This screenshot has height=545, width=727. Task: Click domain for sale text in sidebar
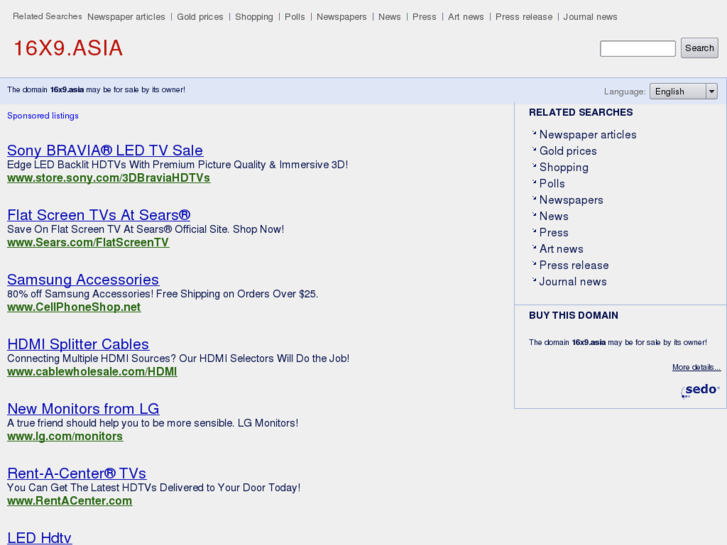coord(618,342)
